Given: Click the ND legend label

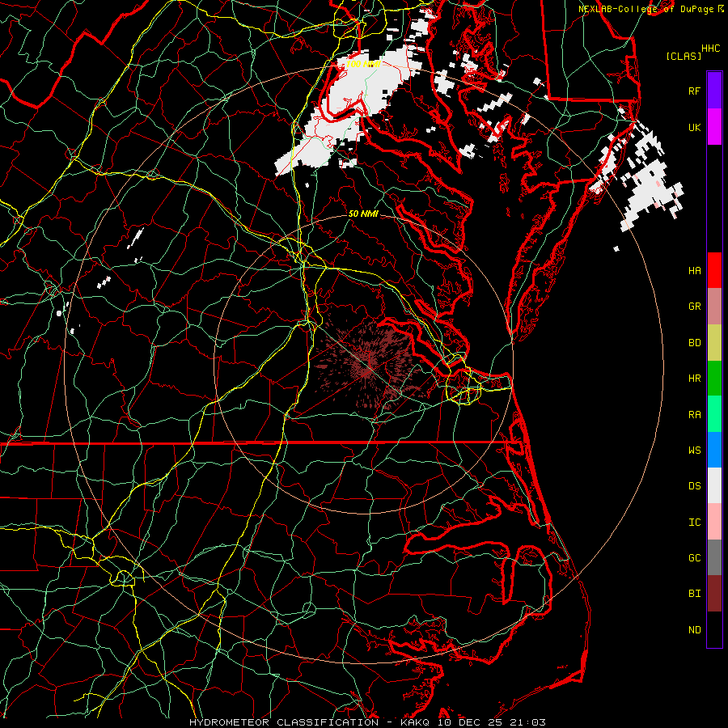Looking at the screenshot, I should (694, 629).
